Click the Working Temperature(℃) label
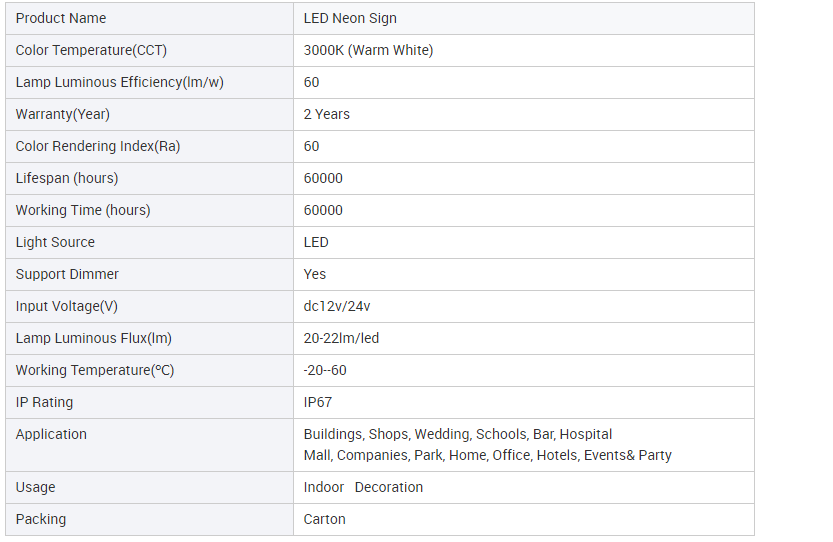 click(x=95, y=370)
